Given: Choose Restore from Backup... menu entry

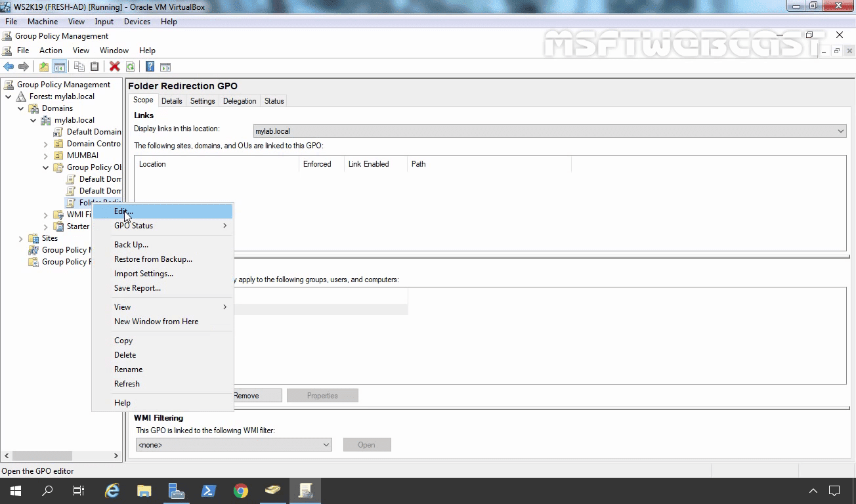Looking at the screenshot, I should click(163, 259).
